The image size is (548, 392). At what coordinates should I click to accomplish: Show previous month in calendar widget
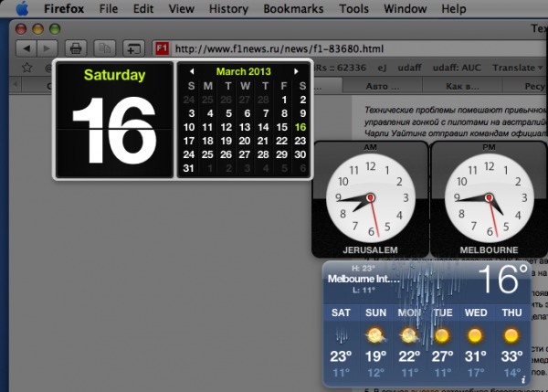192,71
